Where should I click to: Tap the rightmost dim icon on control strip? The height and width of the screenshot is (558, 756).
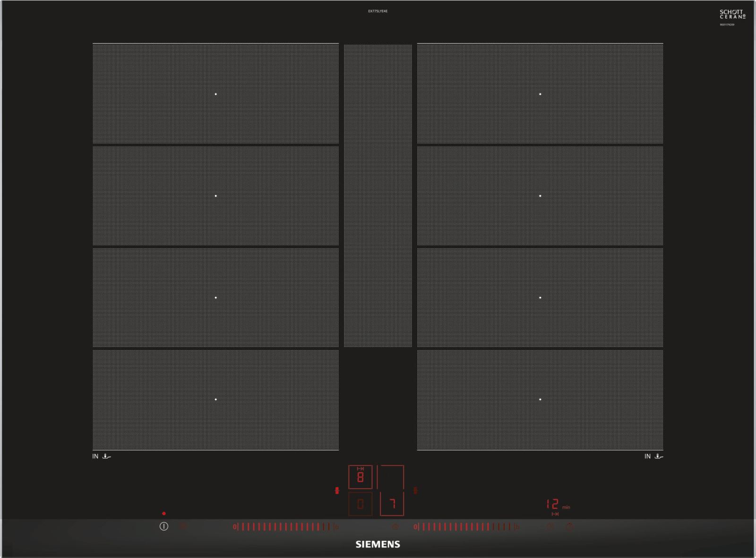569,526
